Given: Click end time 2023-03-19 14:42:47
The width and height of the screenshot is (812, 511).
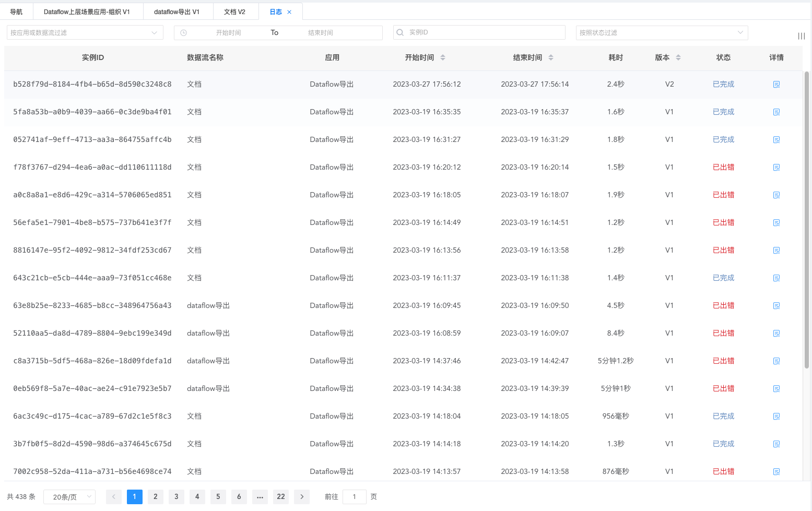Looking at the screenshot, I should point(535,361).
